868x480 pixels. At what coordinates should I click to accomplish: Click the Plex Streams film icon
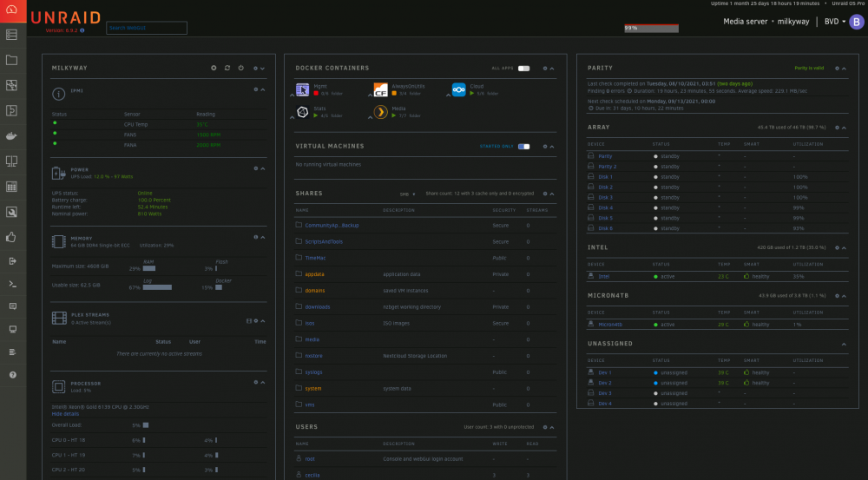(59, 318)
